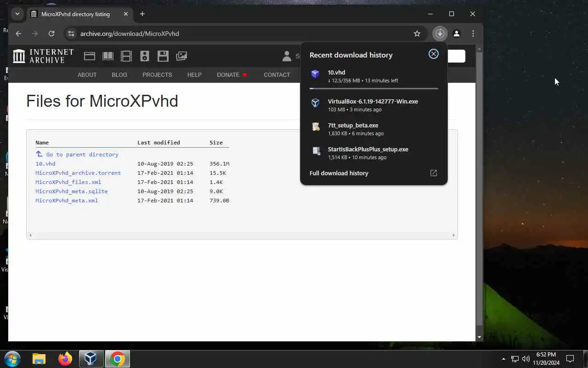The width and height of the screenshot is (588, 368).
Task: Open the Texts (book) icon
Action: point(108,56)
